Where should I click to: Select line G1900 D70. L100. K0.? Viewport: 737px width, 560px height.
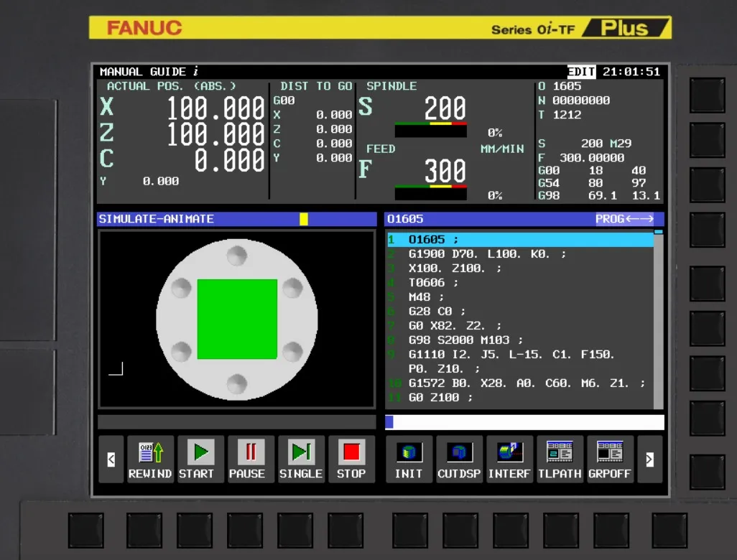pos(520,254)
